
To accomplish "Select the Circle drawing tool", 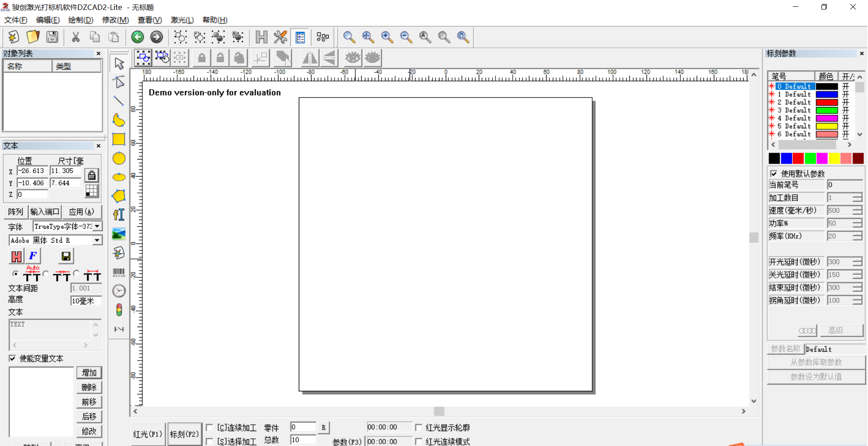I will pyautogui.click(x=119, y=158).
